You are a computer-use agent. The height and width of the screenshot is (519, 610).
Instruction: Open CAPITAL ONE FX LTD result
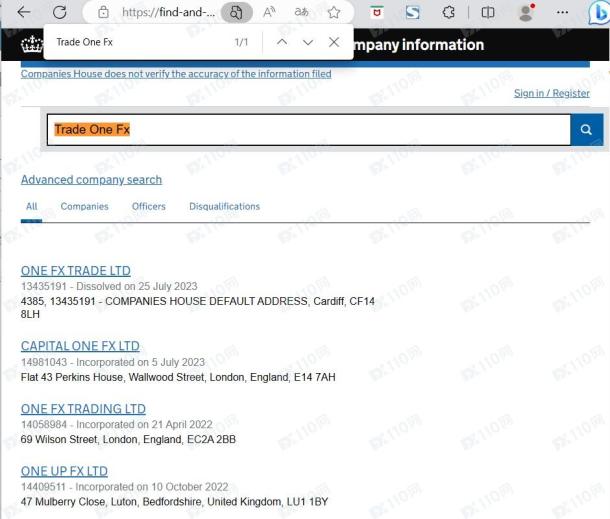[x=80, y=346]
